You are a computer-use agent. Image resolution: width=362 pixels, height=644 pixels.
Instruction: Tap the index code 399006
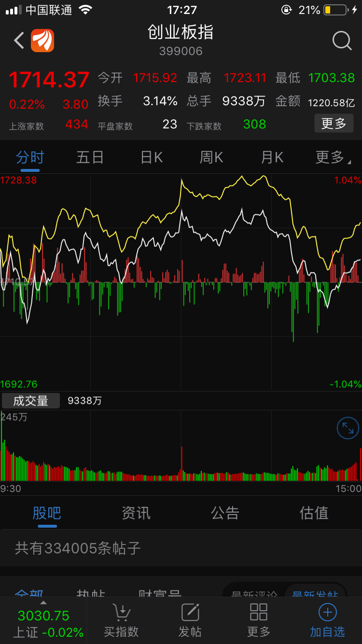click(181, 51)
